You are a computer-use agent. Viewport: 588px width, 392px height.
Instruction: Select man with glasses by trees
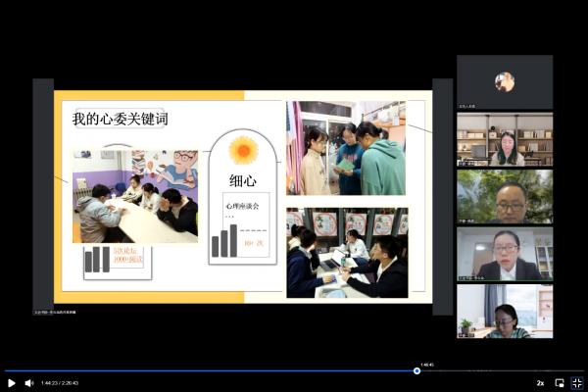[x=504, y=196]
